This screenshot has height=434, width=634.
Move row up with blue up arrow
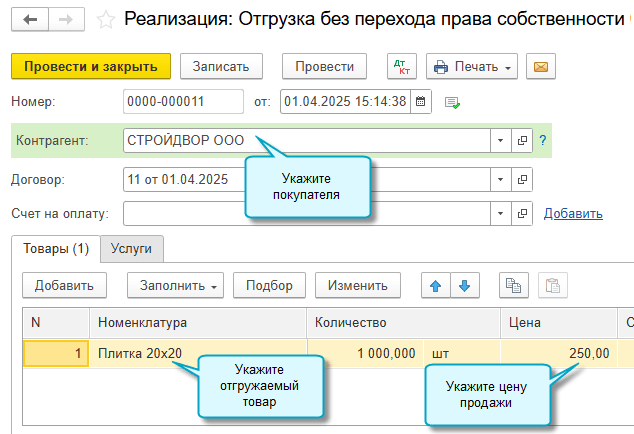pyautogui.click(x=435, y=286)
